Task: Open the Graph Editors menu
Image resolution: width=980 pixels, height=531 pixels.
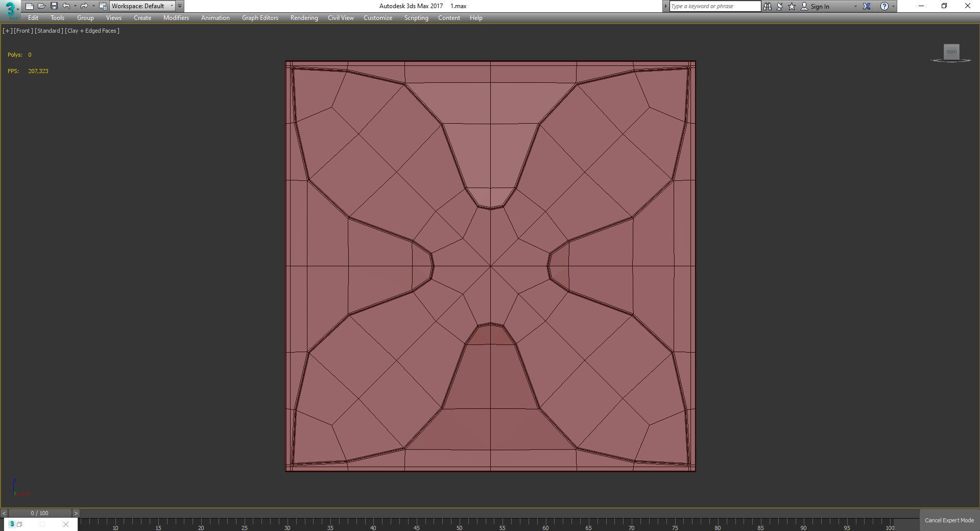Action: tap(260, 18)
